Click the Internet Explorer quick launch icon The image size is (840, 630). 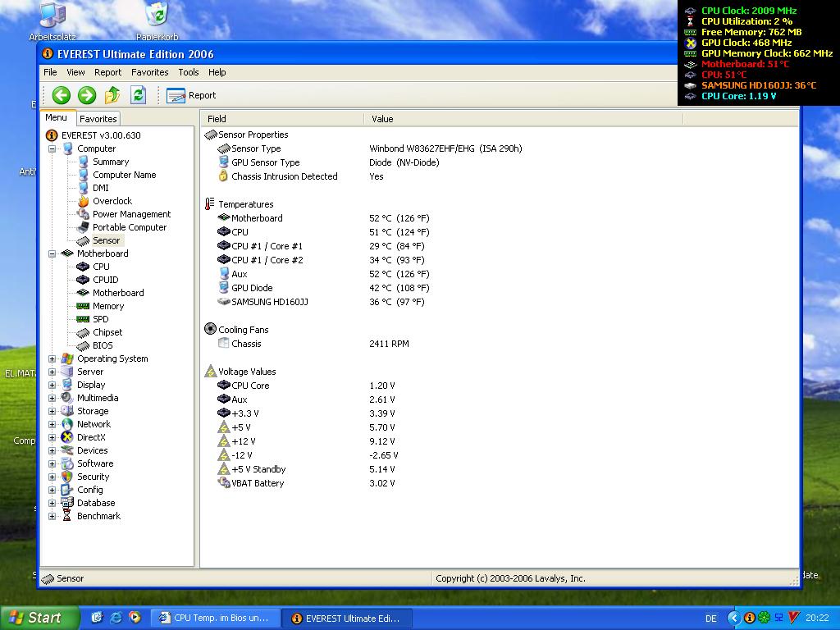point(116,618)
